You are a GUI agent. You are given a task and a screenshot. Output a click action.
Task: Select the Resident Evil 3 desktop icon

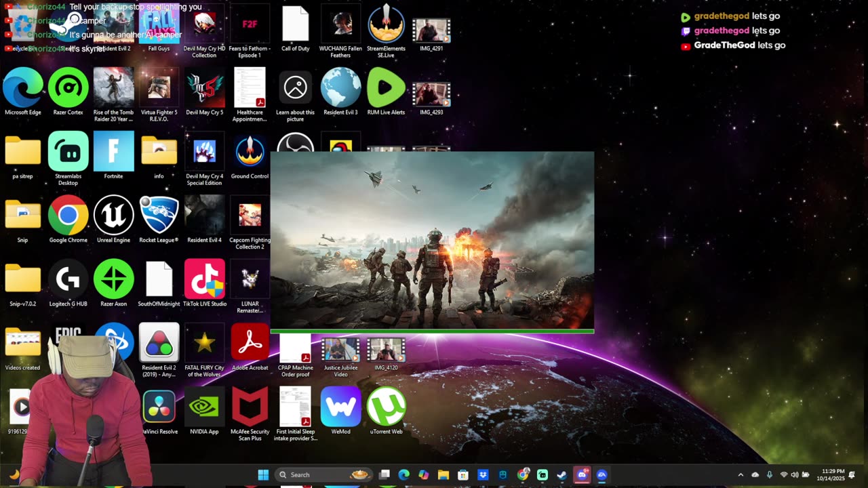(x=340, y=91)
